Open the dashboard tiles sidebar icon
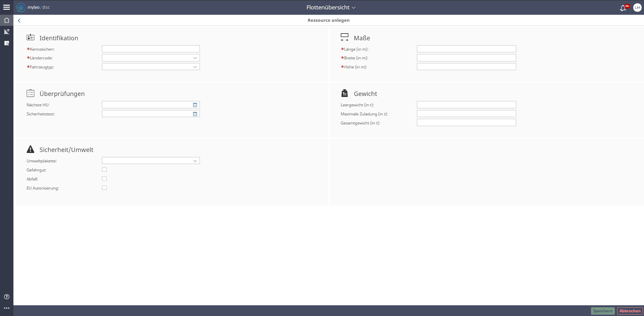 click(6, 43)
